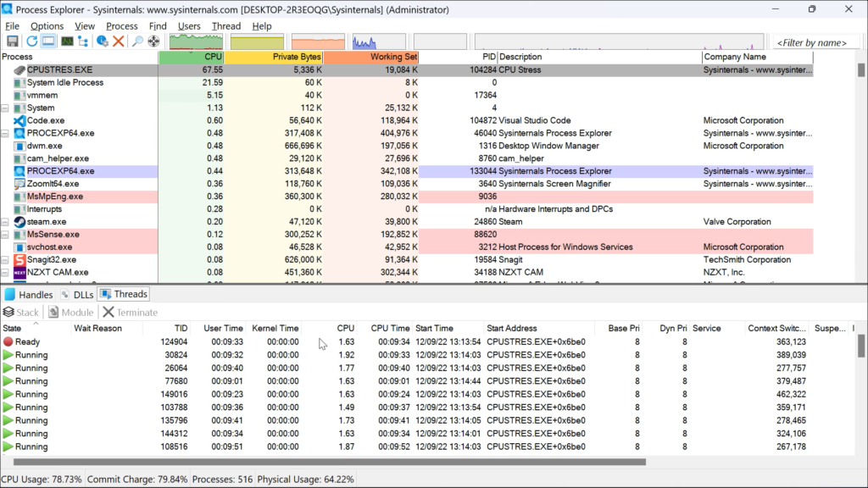Click the blue I/O activity graph
Screen dimensions: 868x488
pos(379,42)
